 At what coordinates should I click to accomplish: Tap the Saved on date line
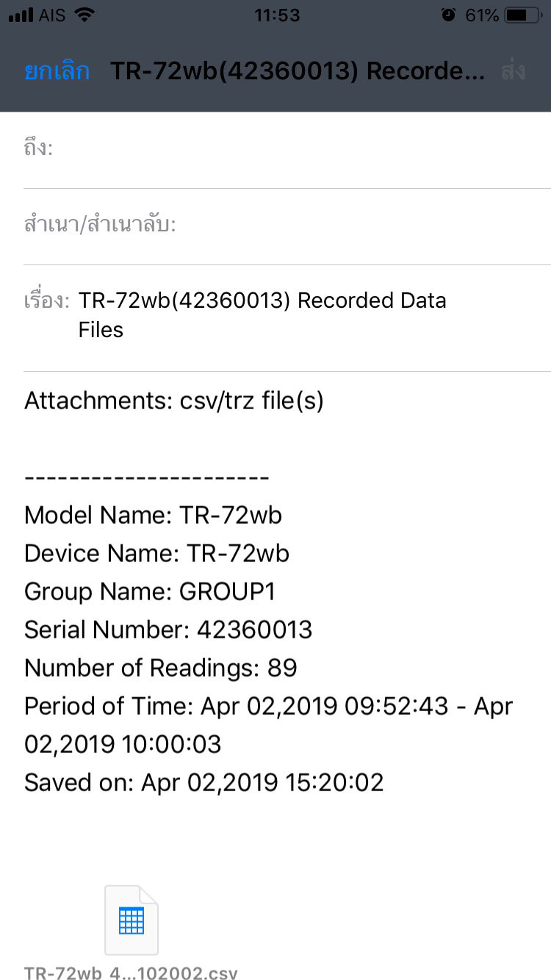point(204,782)
